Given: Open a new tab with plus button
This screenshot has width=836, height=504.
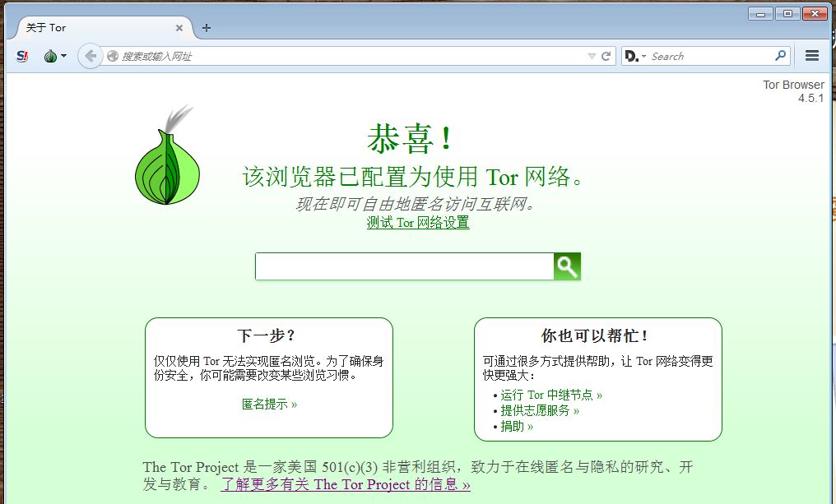Looking at the screenshot, I should tap(207, 28).
